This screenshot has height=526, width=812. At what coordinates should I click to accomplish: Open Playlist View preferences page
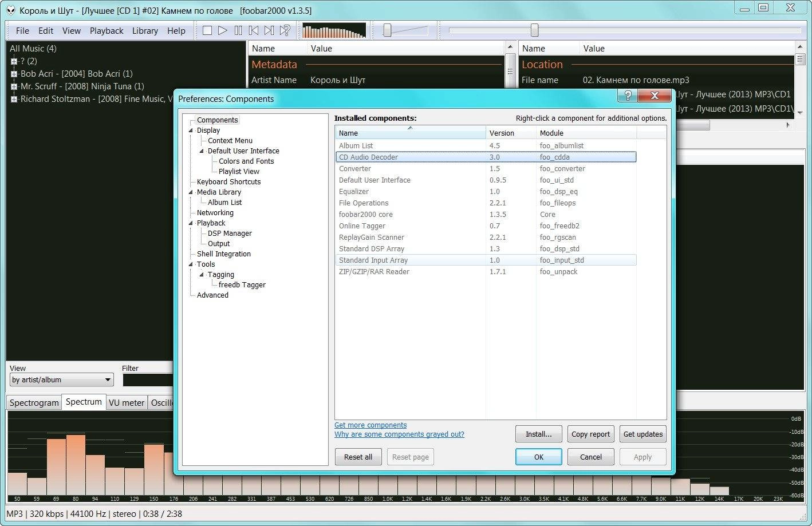pyautogui.click(x=239, y=172)
